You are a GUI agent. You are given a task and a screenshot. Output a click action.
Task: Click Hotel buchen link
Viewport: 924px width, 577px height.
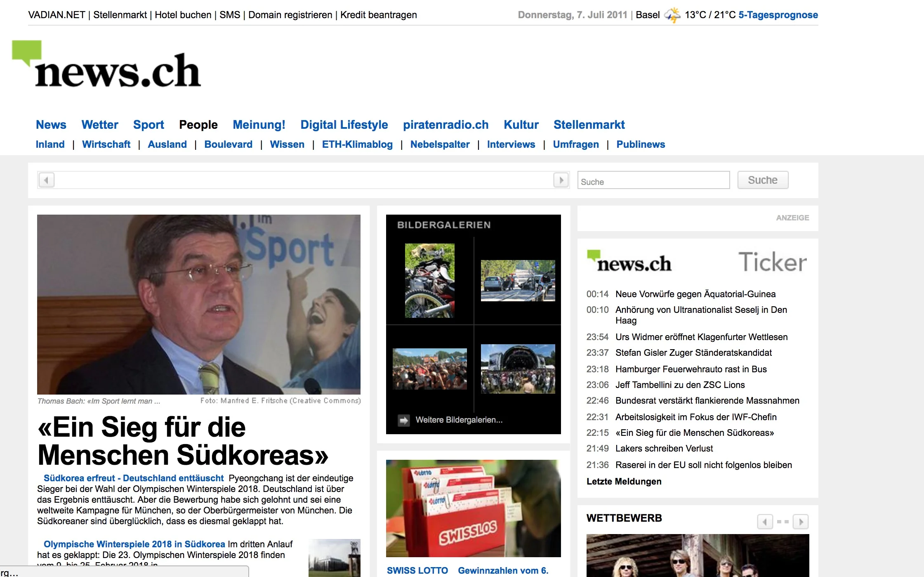click(x=183, y=15)
